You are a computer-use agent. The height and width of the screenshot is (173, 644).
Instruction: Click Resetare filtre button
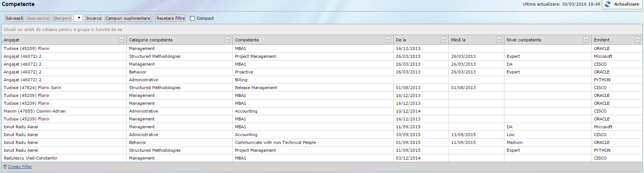[x=171, y=18]
